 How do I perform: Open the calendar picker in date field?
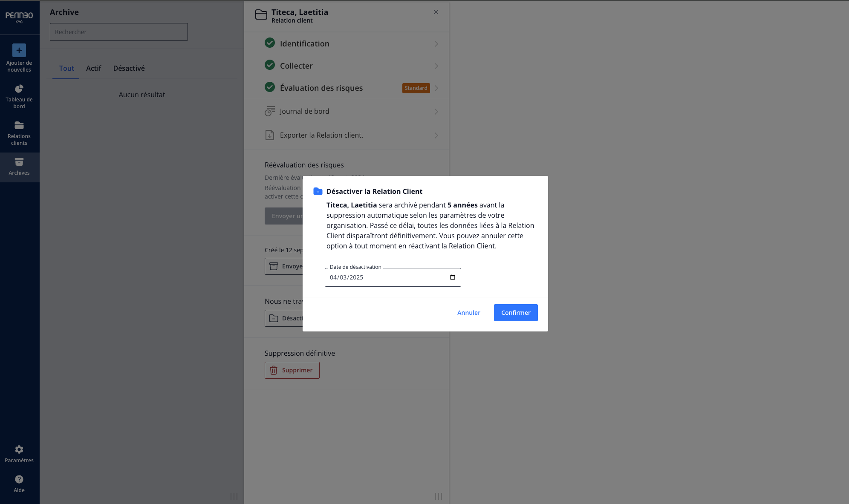pyautogui.click(x=453, y=277)
